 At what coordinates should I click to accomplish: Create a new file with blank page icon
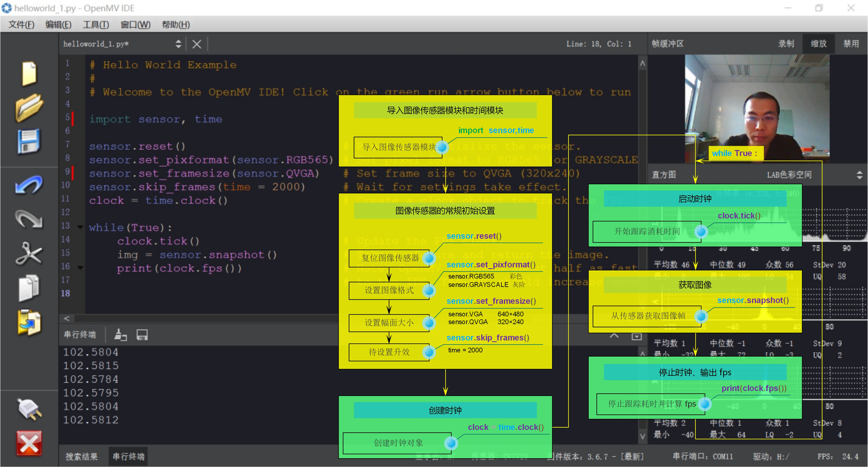click(29, 73)
